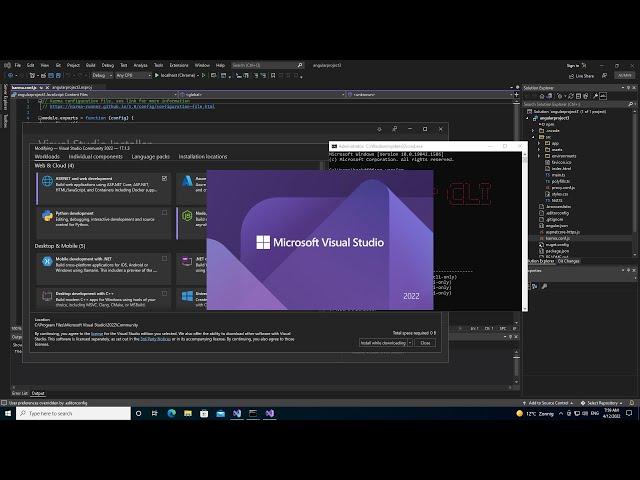Click Install while downloading button
Screen dimensions: 640x480
[383, 343]
